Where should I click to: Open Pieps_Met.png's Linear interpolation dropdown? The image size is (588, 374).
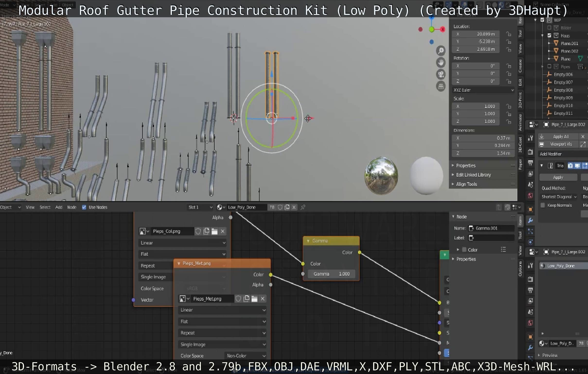pyautogui.click(x=222, y=310)
